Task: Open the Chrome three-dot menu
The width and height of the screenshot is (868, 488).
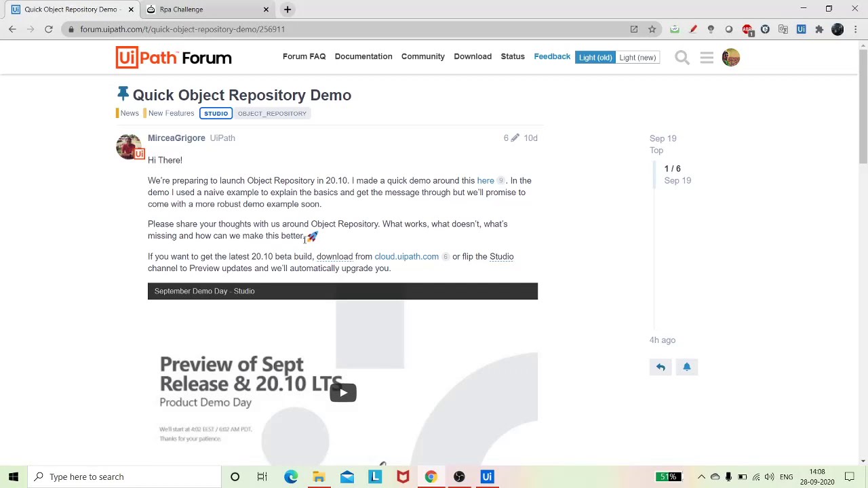Action: coord(856,29)
